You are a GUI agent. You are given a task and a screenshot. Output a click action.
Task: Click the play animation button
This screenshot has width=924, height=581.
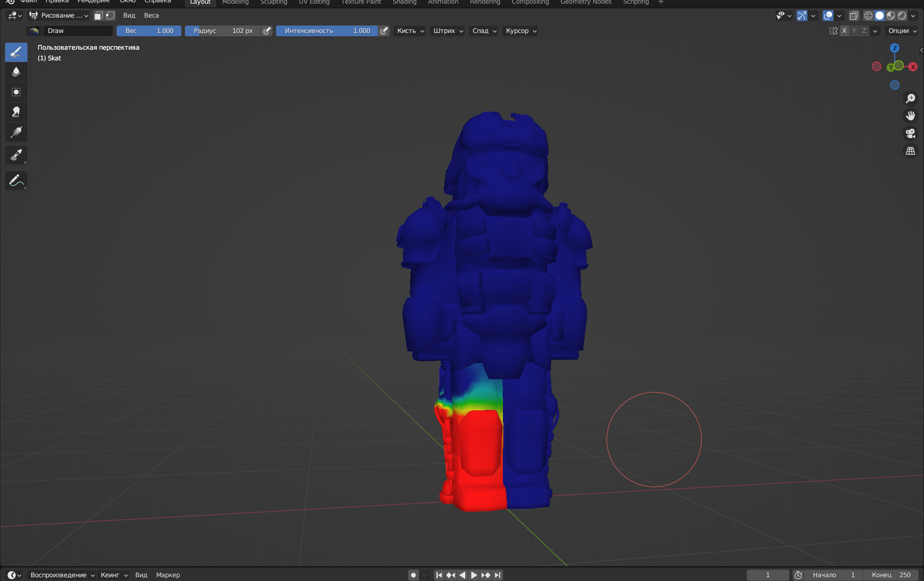tap(474, 575)
